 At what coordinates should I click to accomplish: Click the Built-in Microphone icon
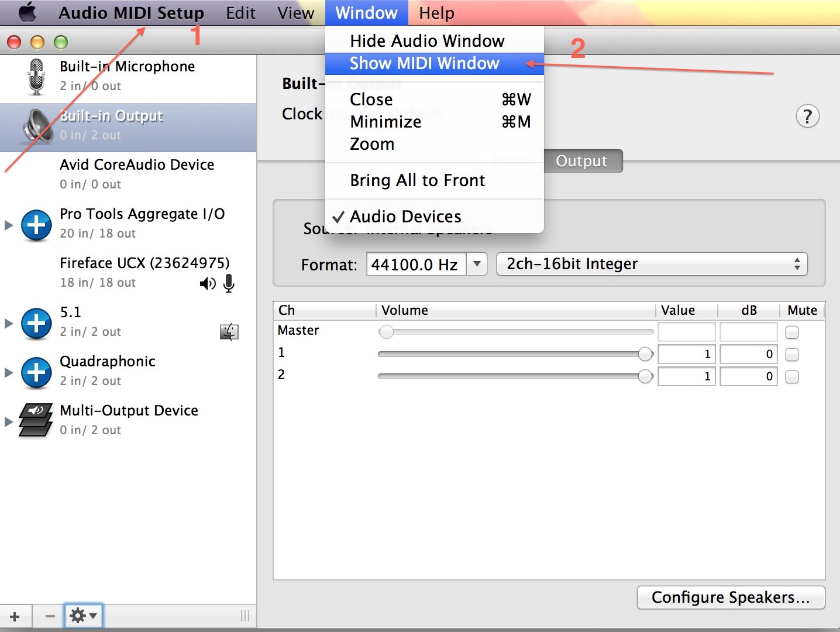pos(36,77)
